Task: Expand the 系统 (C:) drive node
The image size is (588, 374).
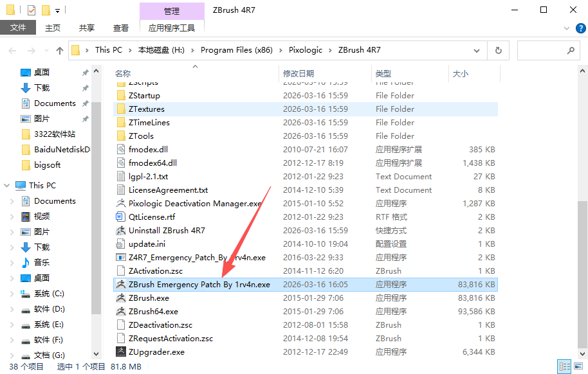Action: [12, 294]
